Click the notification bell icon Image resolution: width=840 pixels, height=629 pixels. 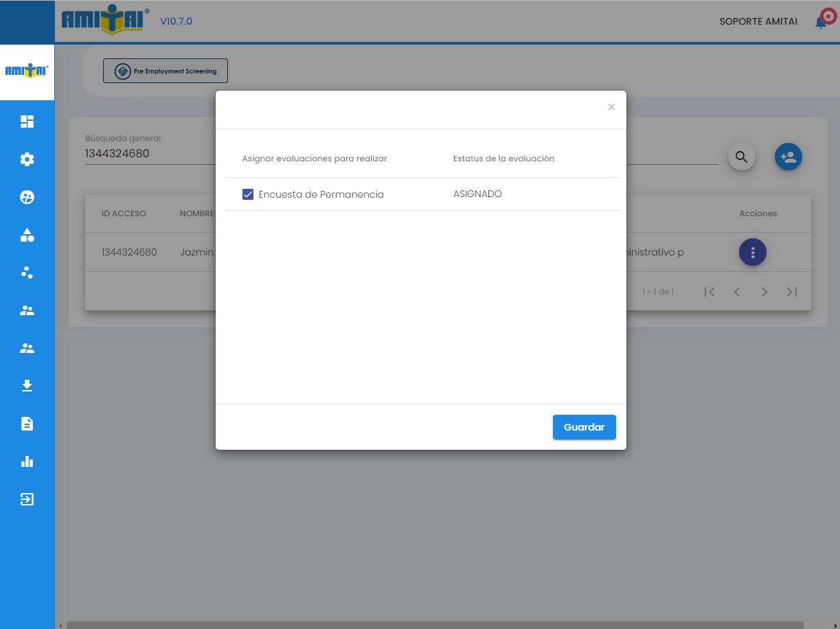820,22
